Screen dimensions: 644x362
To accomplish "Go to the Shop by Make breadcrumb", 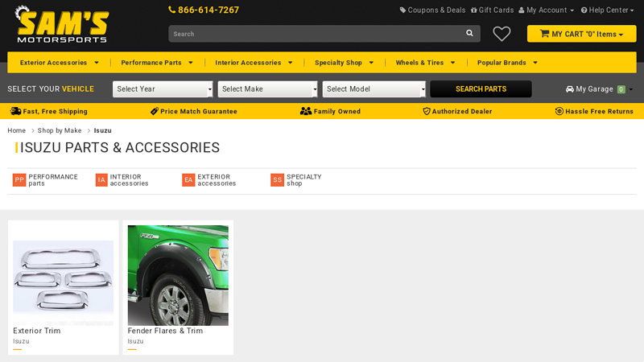I will pos(60,130).
